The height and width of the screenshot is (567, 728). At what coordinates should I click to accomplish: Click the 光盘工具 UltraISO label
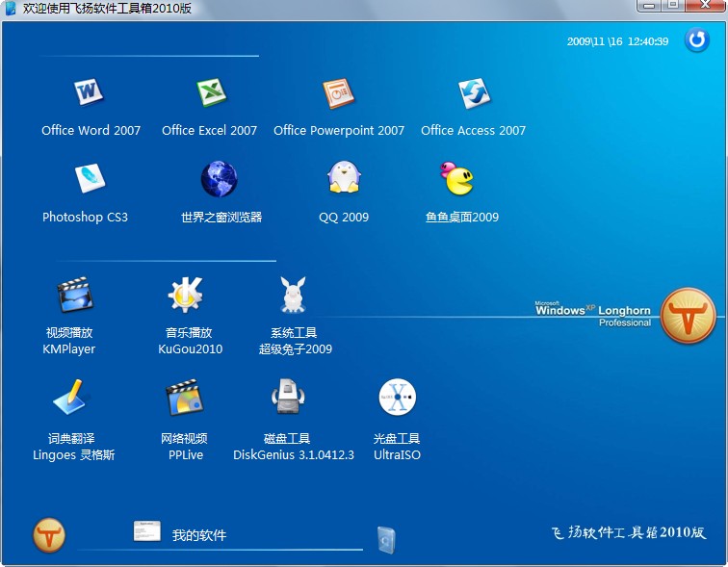click(x=397, y=447)
